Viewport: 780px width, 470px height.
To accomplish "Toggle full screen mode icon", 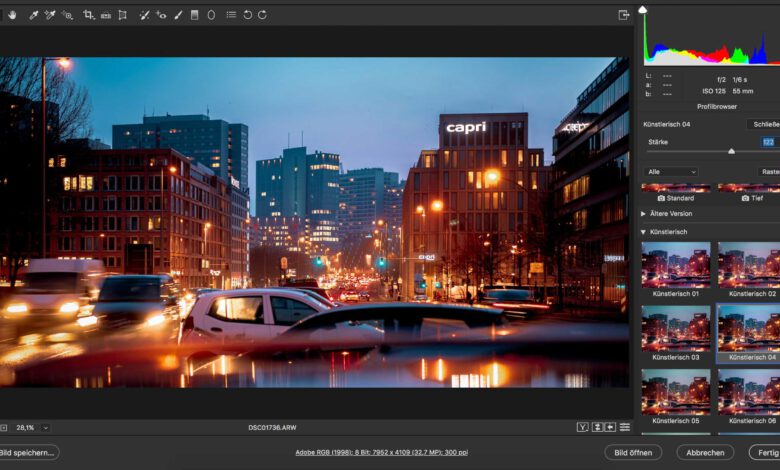I will pyautogui.click(x=624, y=15).
